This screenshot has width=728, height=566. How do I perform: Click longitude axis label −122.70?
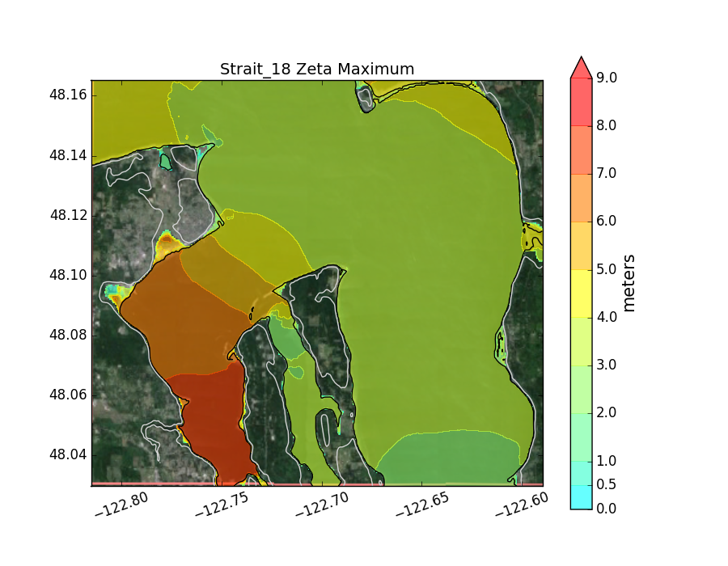(x=322, y=505)
